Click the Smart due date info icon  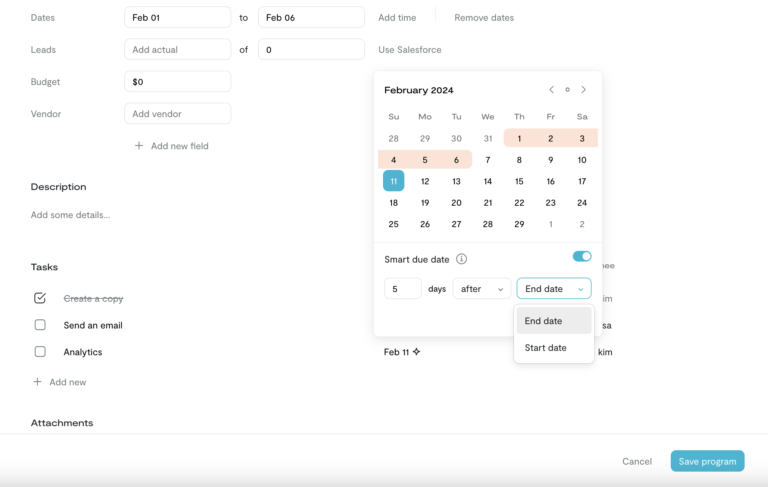coord(461,259)
